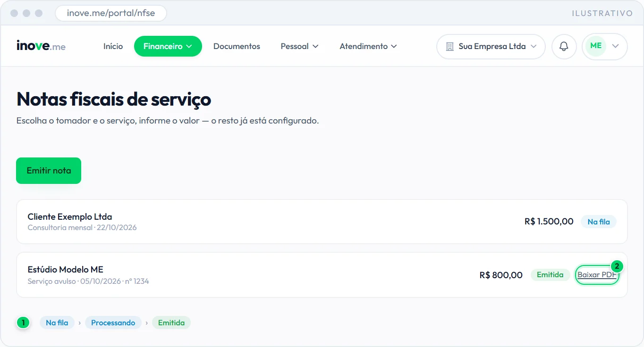Click the Serviço avulso · 05/10/2026 · nº 1234 line
Viewport: 644px width, 347px height.
[88, 281]
